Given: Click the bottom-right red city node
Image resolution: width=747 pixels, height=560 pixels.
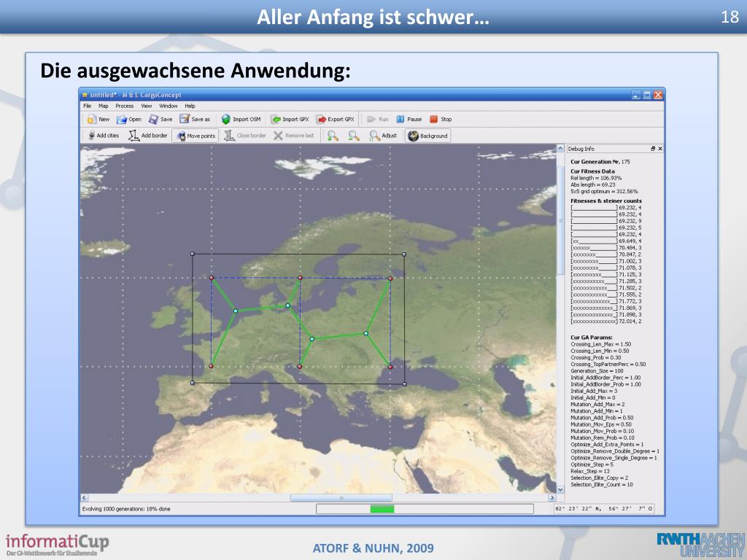Looking at the screenshot, I should 390,367.
